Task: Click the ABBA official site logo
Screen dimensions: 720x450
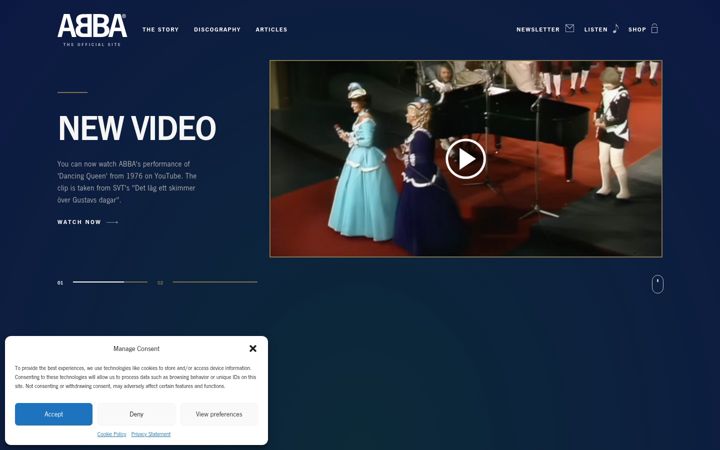Action: pos(92,30)
